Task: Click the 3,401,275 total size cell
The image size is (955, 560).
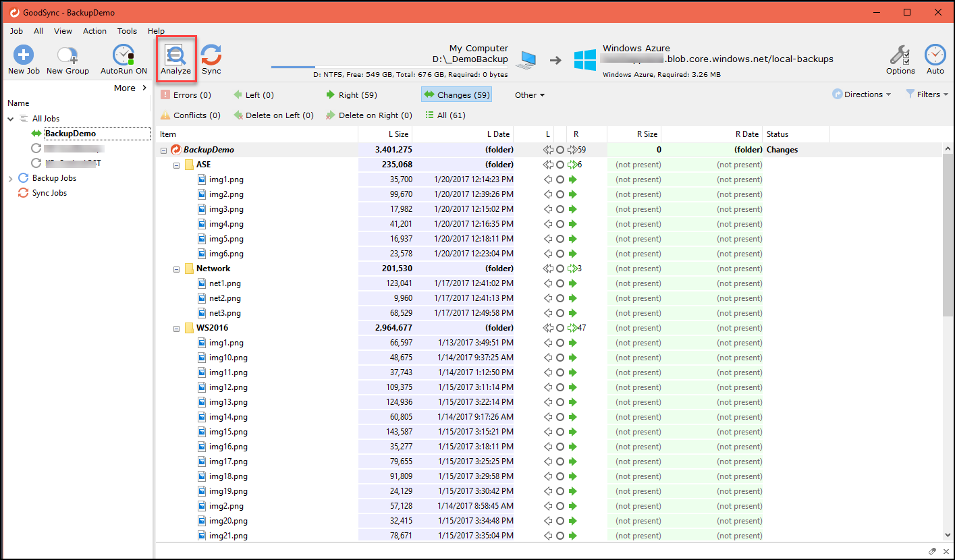Action: tap(385, 150)
